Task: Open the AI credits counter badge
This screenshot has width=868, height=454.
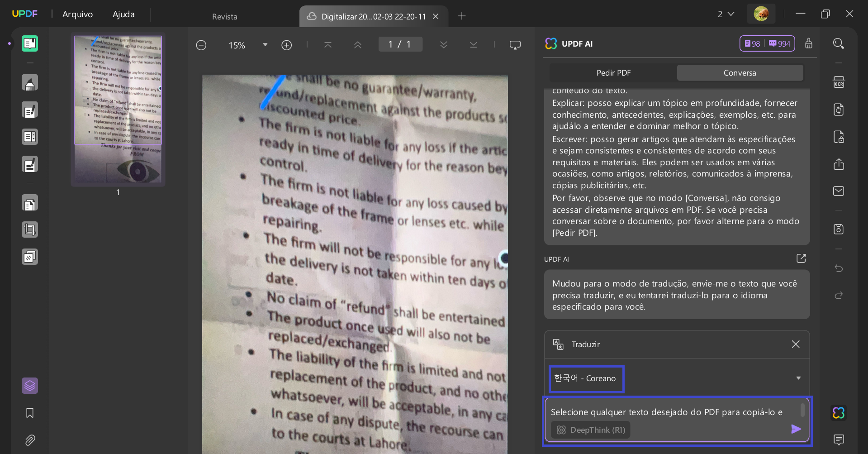Action: coord(767,43)
